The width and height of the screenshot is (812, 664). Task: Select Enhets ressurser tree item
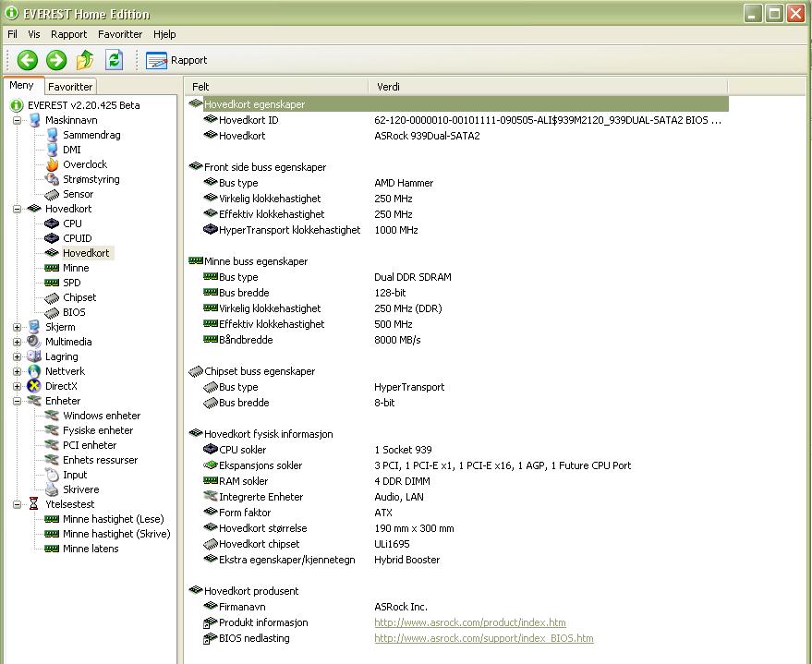pos(101,460)
